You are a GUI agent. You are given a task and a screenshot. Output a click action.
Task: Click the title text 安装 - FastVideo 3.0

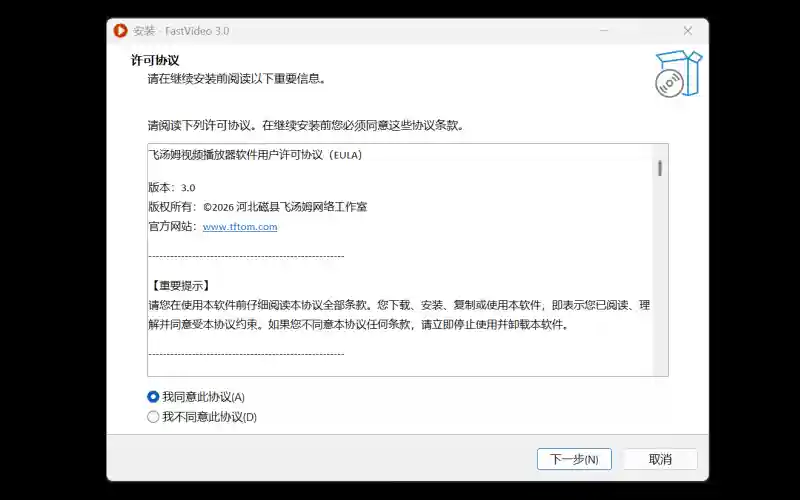click(x=181, y=31)
